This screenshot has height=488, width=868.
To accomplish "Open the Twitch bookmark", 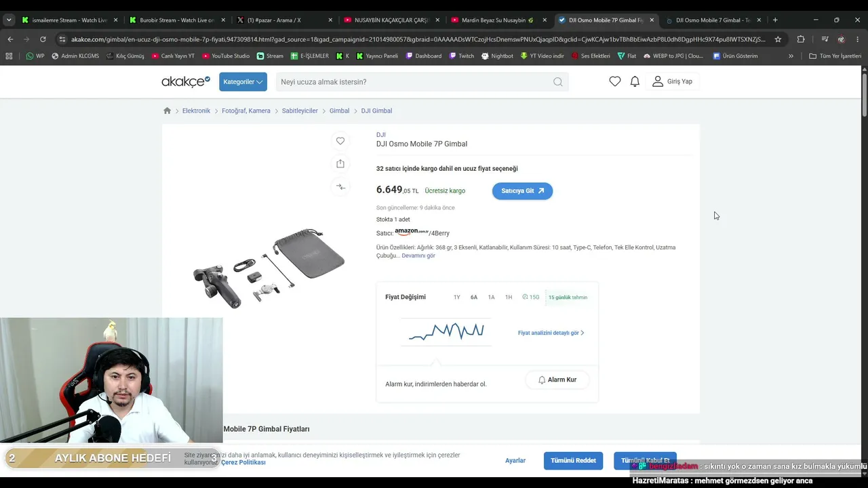I will pos(461,56).
